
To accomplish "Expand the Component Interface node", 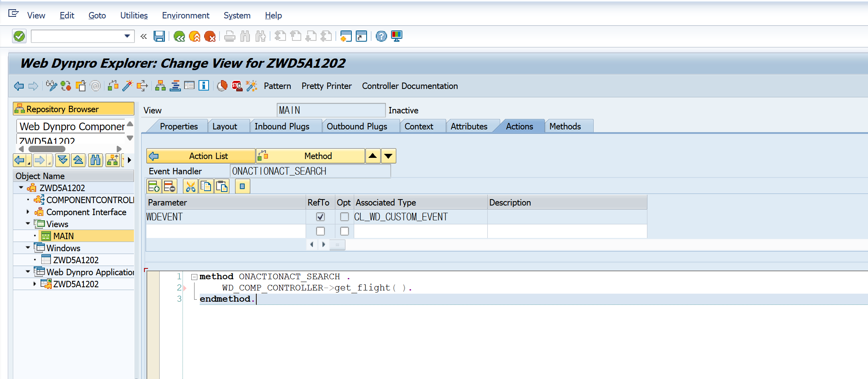I will click(28, 212).
